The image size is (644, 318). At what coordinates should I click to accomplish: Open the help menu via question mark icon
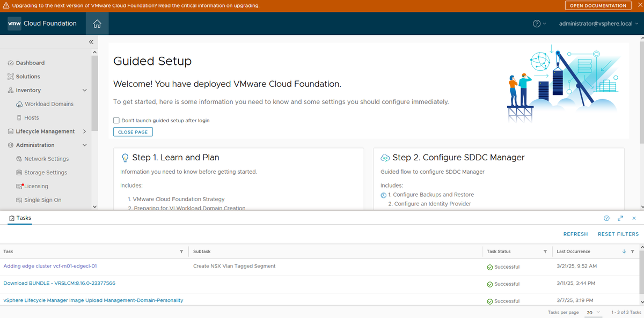pyautogui.click(x=535, y=23)
